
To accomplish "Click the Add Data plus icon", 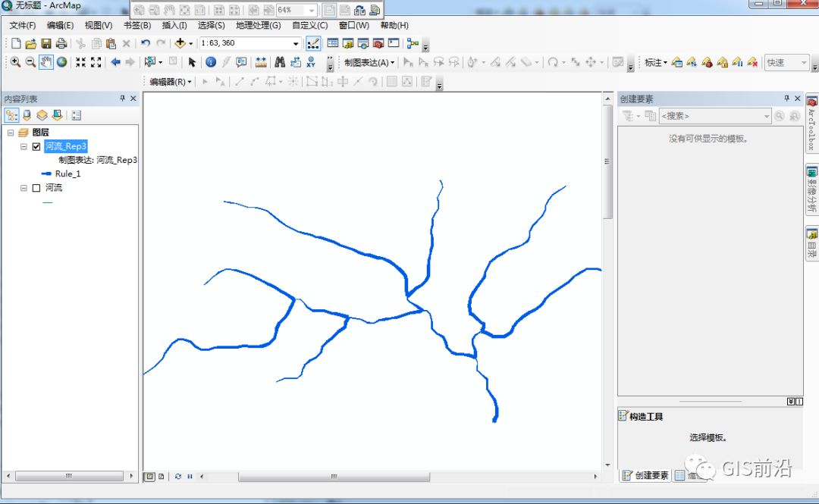I will (x=180, y=43).
